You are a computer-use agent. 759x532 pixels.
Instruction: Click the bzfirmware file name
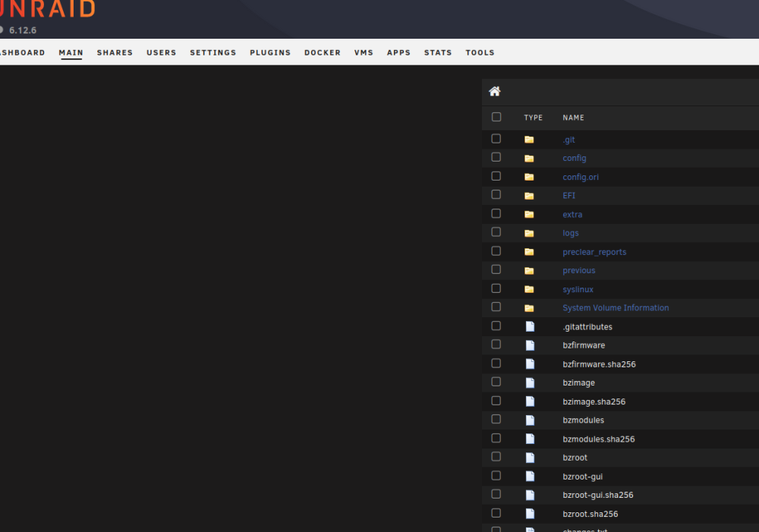[x=584, y=345]
